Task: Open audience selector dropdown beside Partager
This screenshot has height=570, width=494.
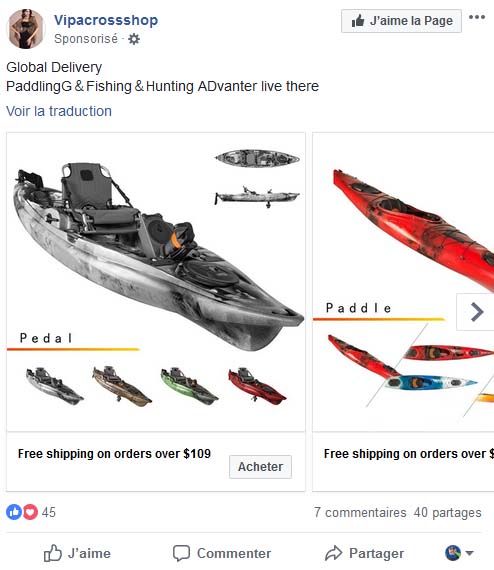Action: click(459, 553)
